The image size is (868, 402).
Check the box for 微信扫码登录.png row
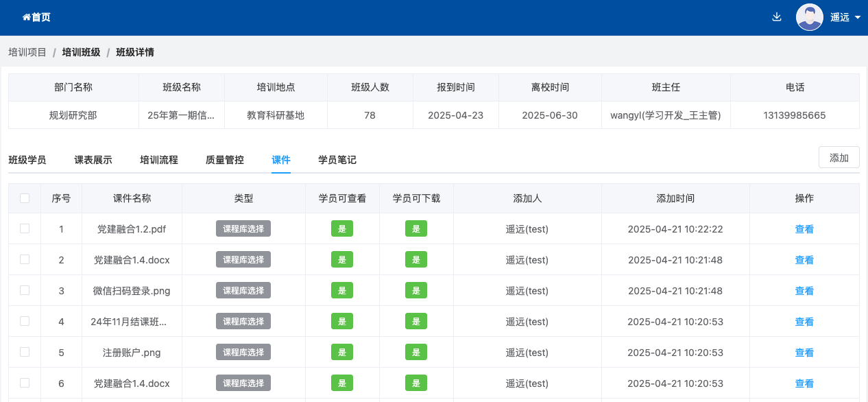coord(25,290)
